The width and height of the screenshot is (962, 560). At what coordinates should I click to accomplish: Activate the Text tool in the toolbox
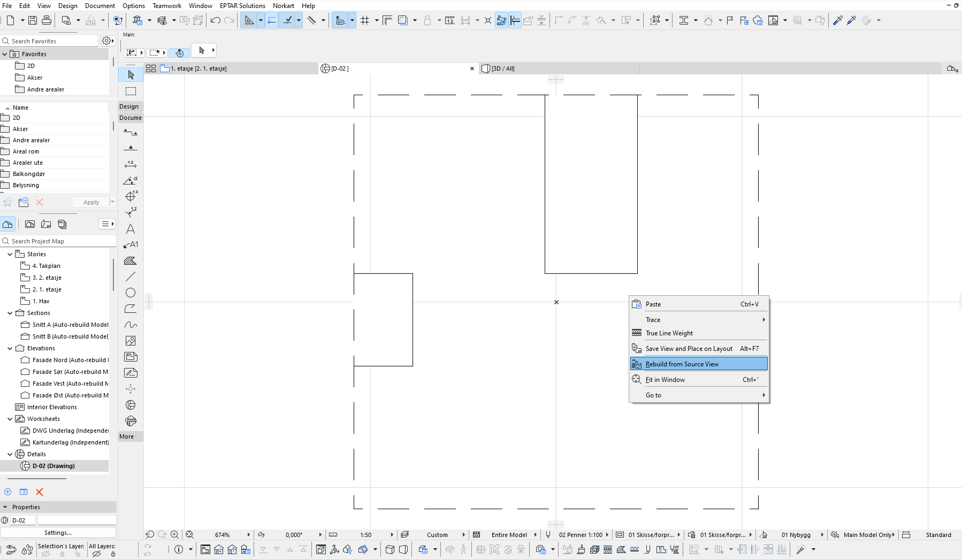pos(131,229)
